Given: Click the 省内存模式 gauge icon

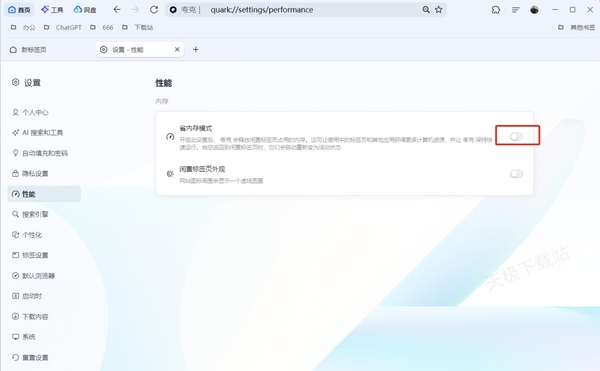Looking at the screenshot, I should point(170,137).
